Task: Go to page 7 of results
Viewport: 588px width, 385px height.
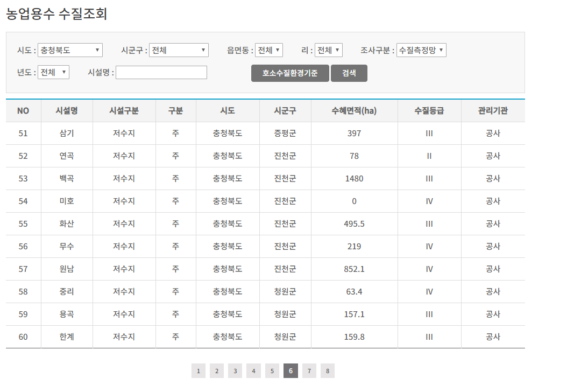Action: 309,371
